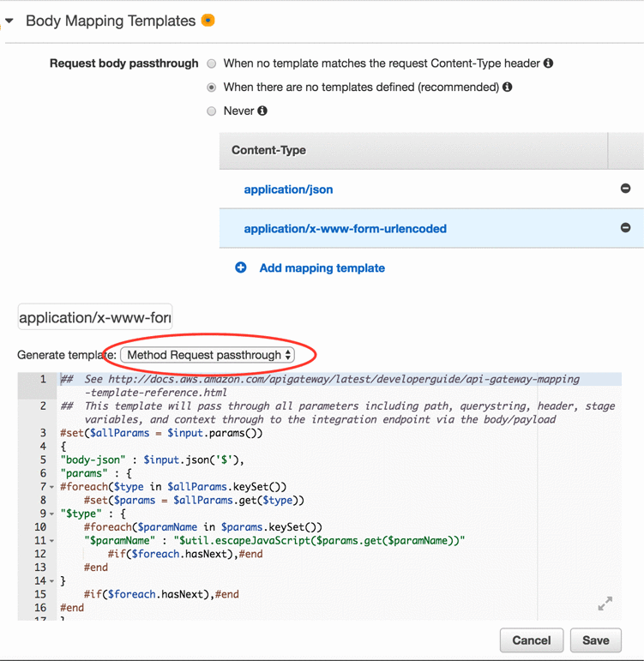Screen dimensions: 644x661
Task: Click line 12 '#if($foreach.hasNext)' in editor
Action: (185, 554)
